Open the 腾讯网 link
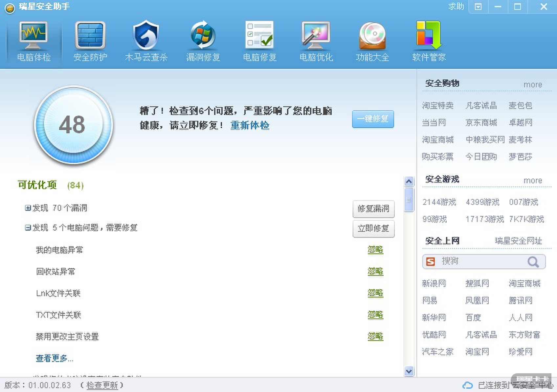 [x=521, y=301]
